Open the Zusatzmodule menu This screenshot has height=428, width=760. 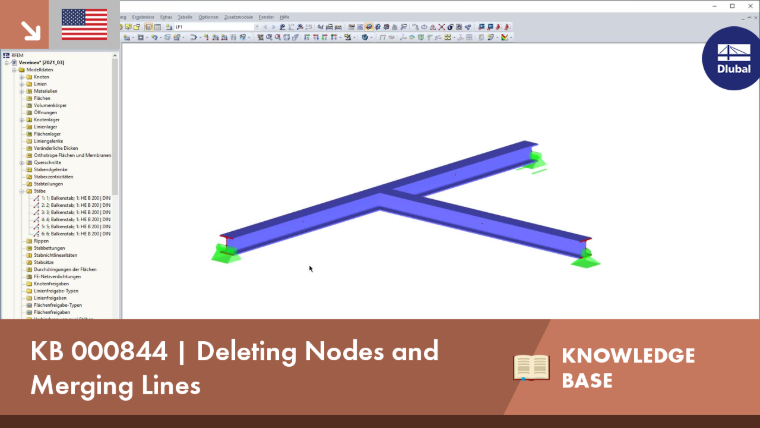[x=238, y=17]
